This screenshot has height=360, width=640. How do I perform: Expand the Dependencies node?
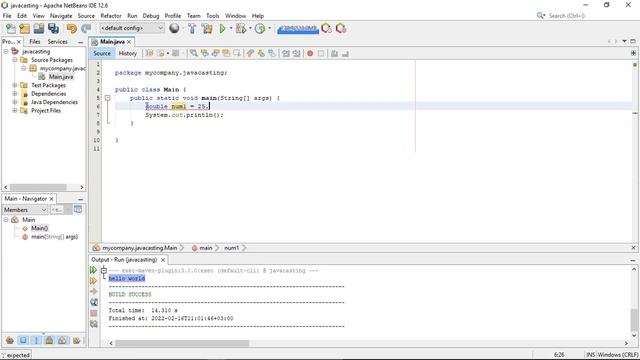(x=15, y=94)
